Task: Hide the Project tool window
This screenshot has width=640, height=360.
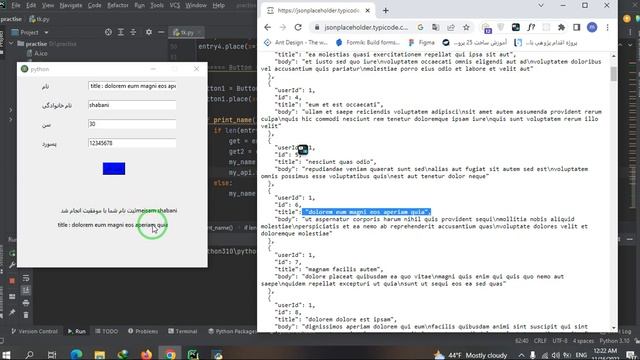Action: point(161,32)
